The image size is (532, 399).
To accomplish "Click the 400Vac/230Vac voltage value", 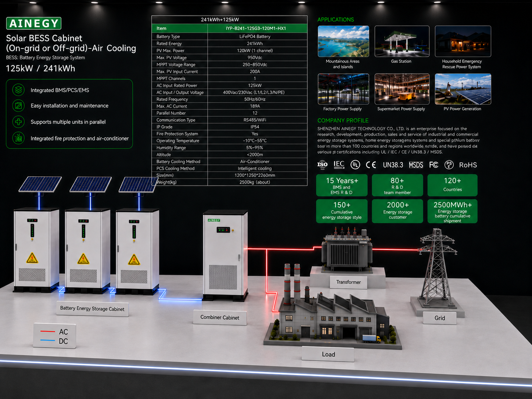I will (254, 92).
